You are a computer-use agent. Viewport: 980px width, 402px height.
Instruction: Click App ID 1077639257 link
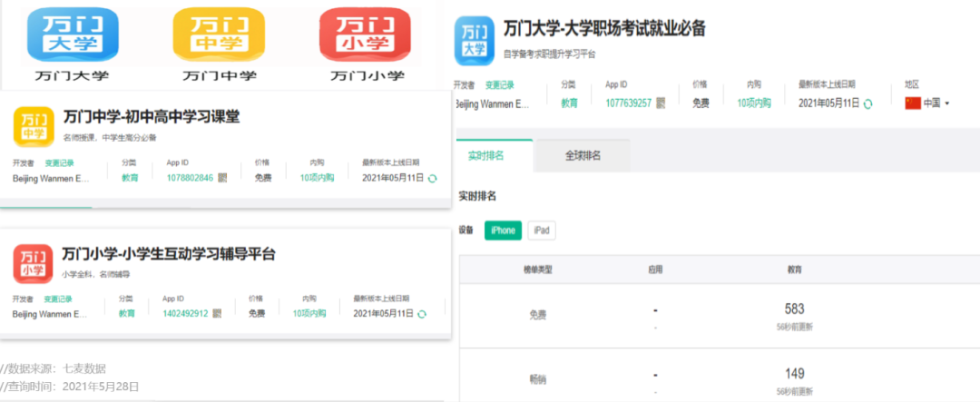(x=629, y=103)
